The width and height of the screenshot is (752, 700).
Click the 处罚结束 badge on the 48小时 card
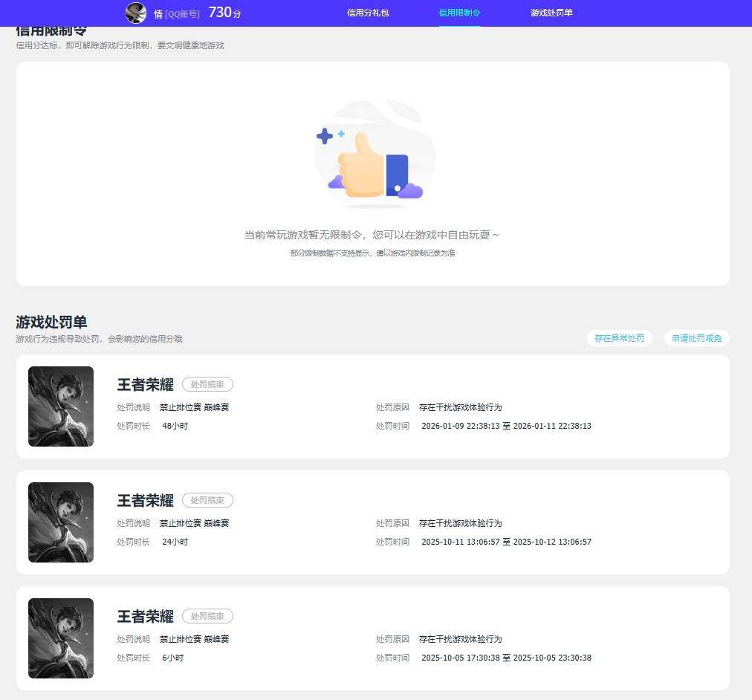coord(207,384)
